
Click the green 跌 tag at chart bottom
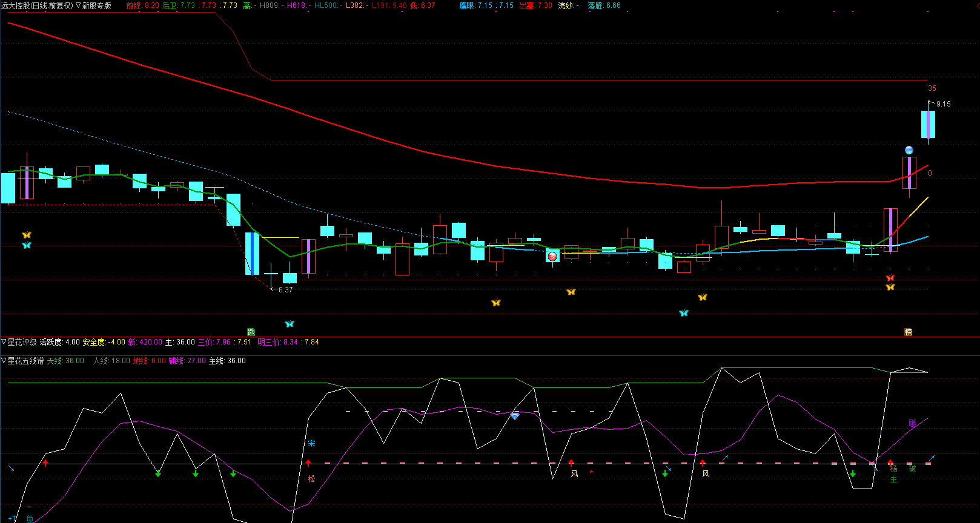point(251,332)
